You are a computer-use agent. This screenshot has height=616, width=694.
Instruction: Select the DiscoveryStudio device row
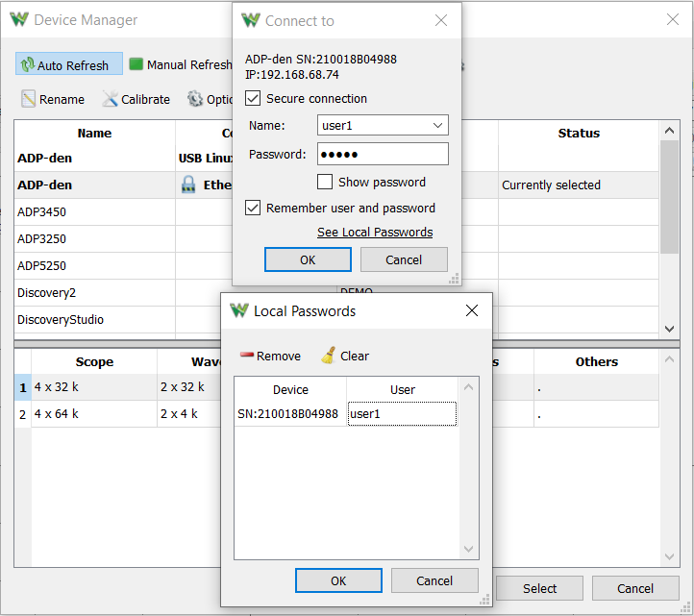coord(117,319)
